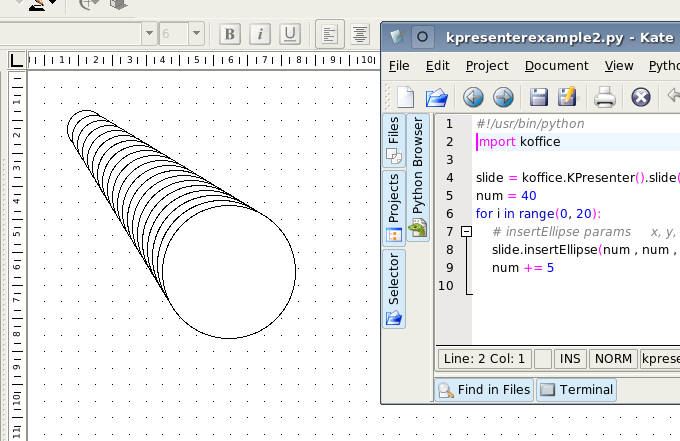Click the 'import koffice' code line

518,142
